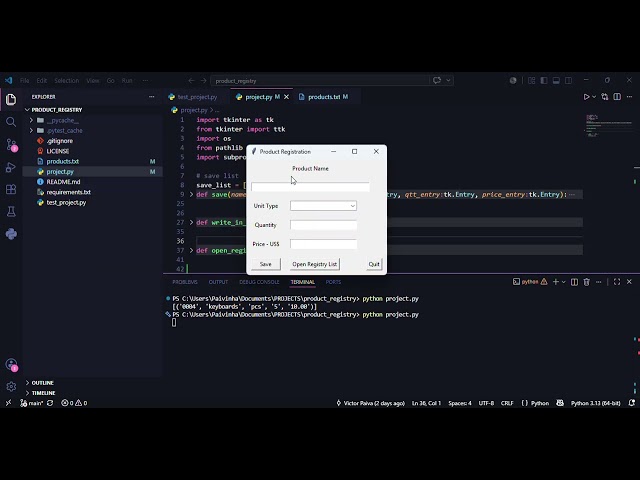640x480 pixels.
Task: Toggle the bottom panel layout icon
Action: [x=556, y=80]
